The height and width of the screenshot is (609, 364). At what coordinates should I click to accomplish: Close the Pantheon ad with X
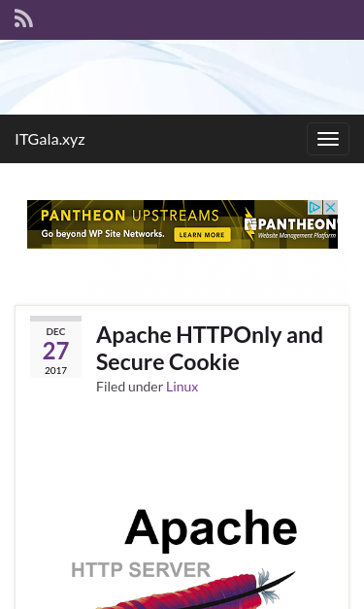point(331,208)
